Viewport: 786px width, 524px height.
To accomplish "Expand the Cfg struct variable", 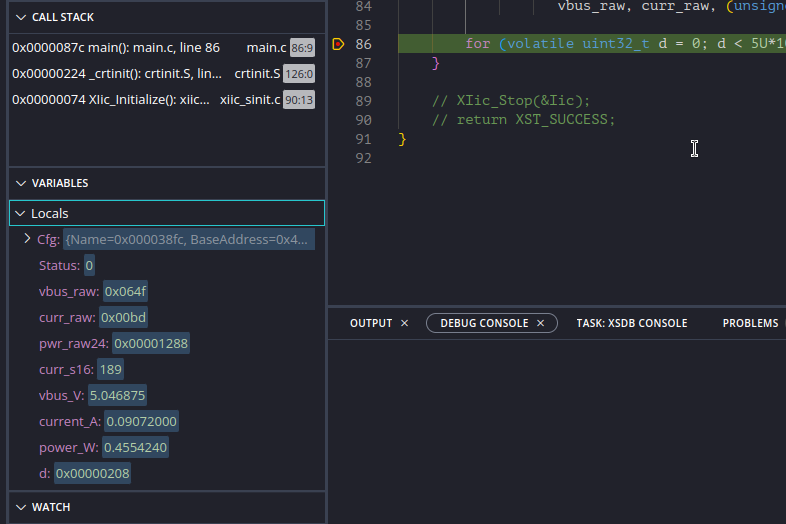I will click(x=27, y=239).
